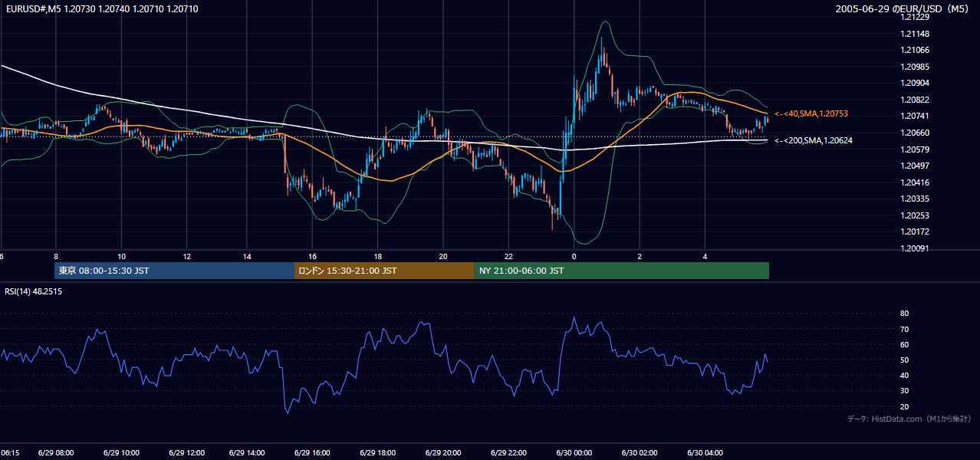Click price scale value 1.21066
980x460 pixels.
914,50
